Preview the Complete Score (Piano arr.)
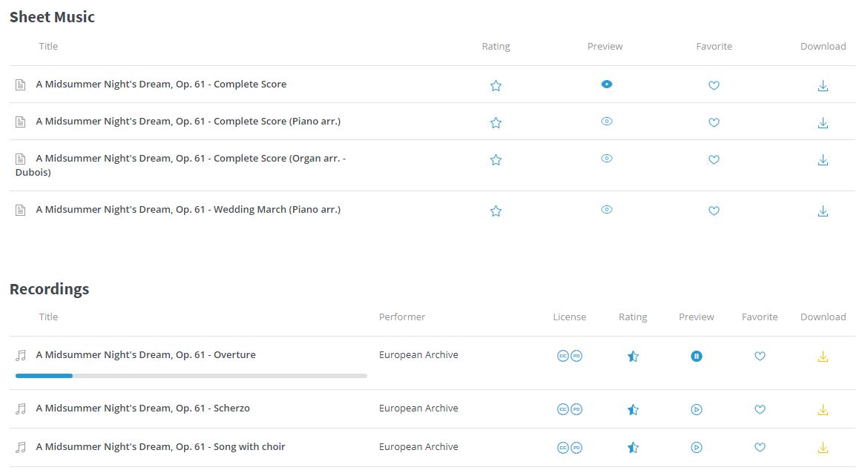868x473 pixels. pyautogui.click(x=607, y=121)
